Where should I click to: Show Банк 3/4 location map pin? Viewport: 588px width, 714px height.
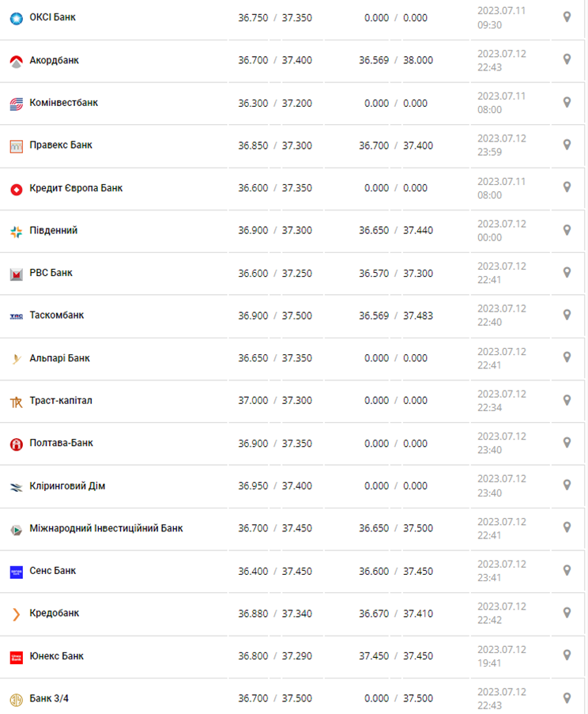coord(567,697)
